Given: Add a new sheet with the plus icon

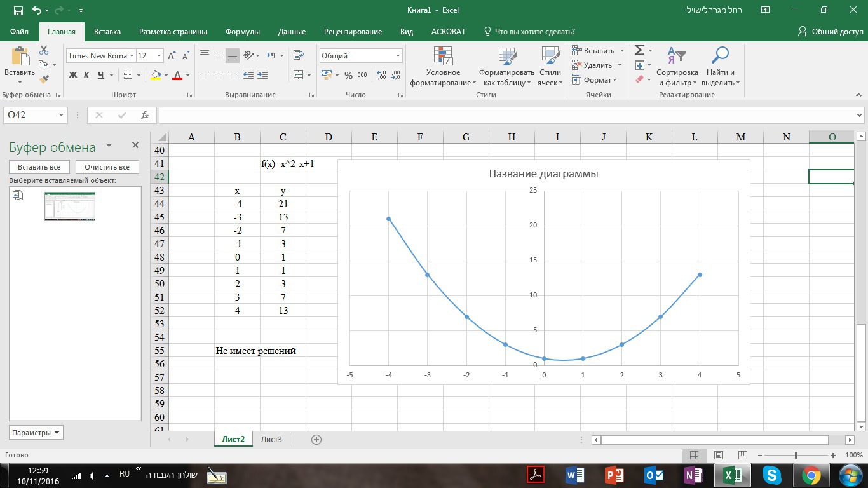Looking at the screenshot, I should tap(316, 439).
